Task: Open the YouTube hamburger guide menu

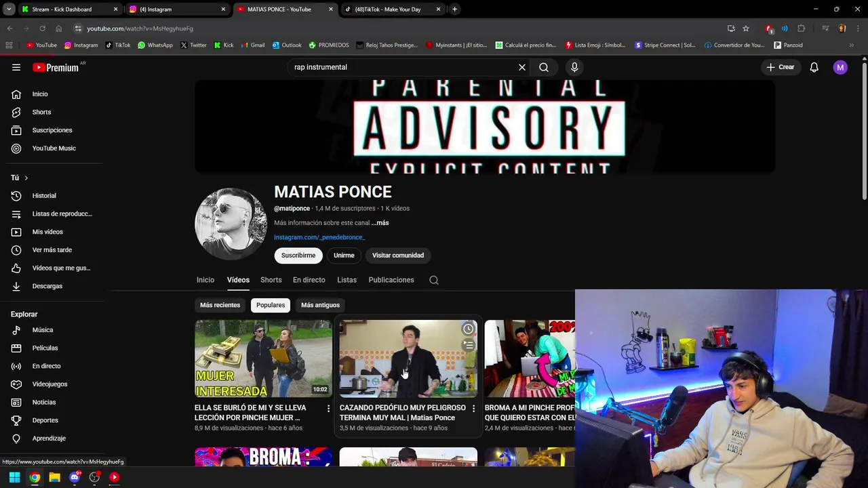Action: point(16,67)
